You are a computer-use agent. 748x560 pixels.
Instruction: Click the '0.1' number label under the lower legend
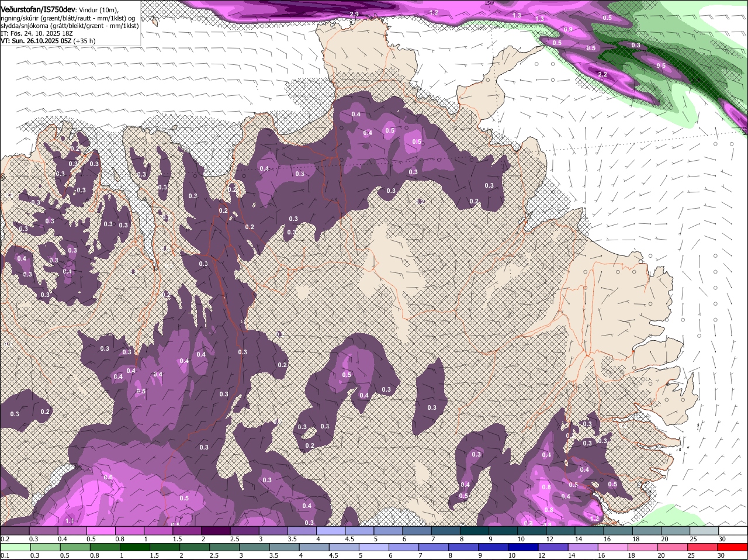pos(5,555)
